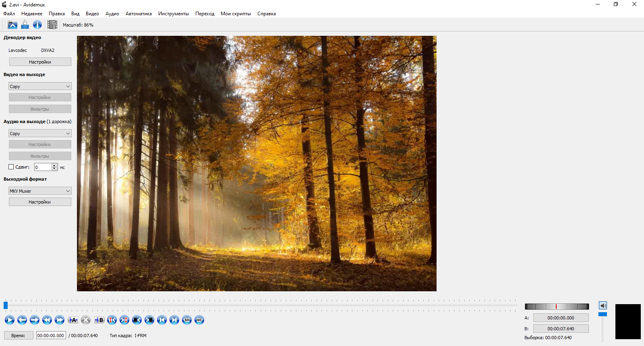The image size is (644, 346).
Task: Click the decoder Настройки button
Action: 40,62
